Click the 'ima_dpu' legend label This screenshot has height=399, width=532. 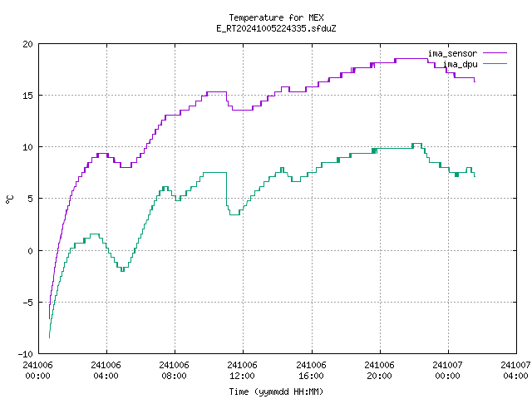[460, 64]
